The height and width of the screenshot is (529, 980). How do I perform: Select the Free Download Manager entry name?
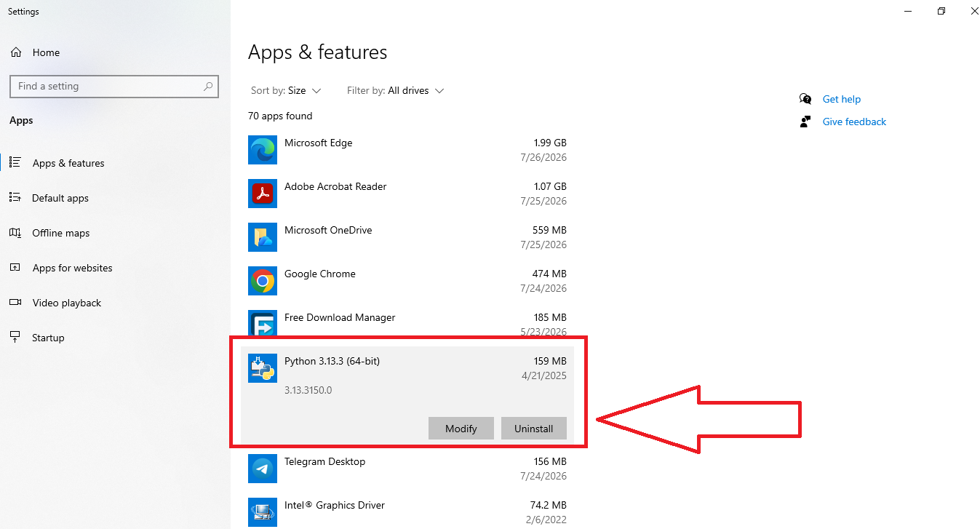point(340,317)
